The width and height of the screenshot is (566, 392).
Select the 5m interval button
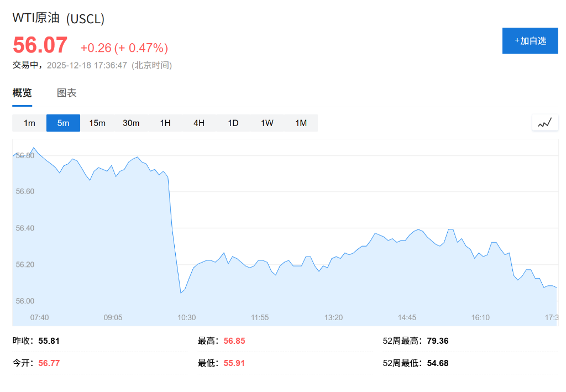[63, 123]
